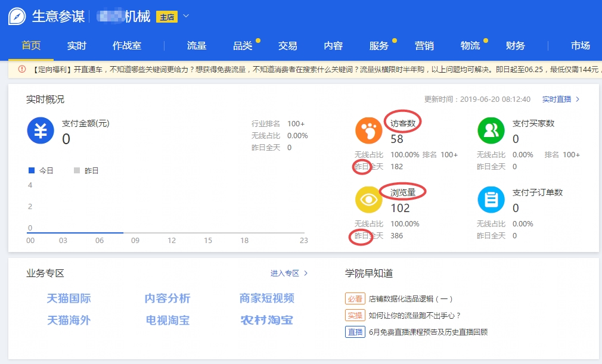Open article 店铺数据化选品逻辑（一）
602x364 pixels.
[x=411, y=299]
